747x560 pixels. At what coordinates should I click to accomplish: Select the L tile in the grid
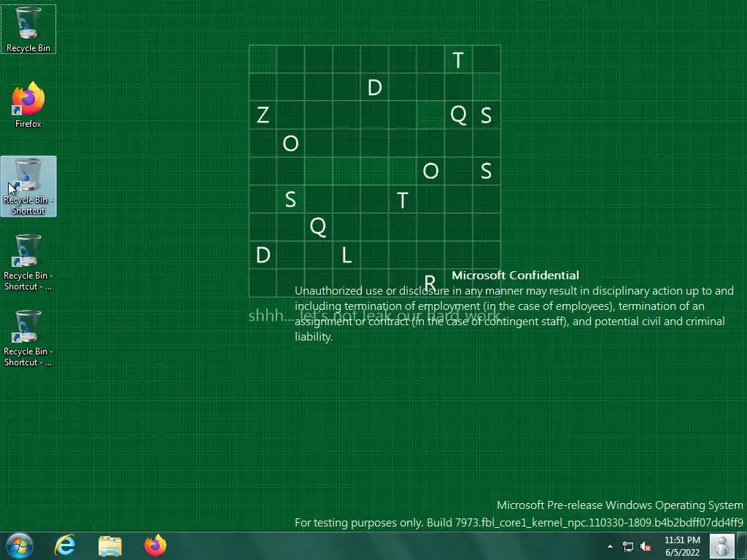[x=347, y=255]
